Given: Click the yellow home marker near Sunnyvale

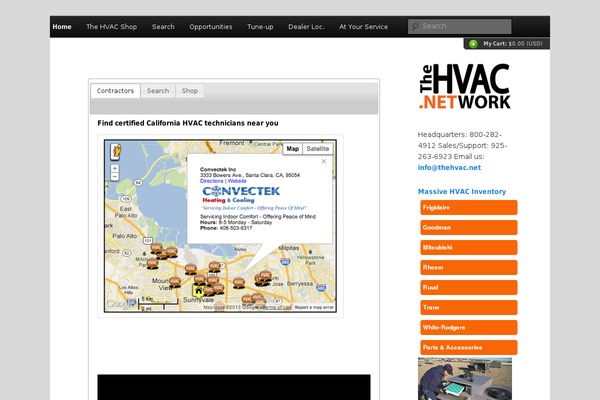Looking at the screenshot, I should click(198, 291).
